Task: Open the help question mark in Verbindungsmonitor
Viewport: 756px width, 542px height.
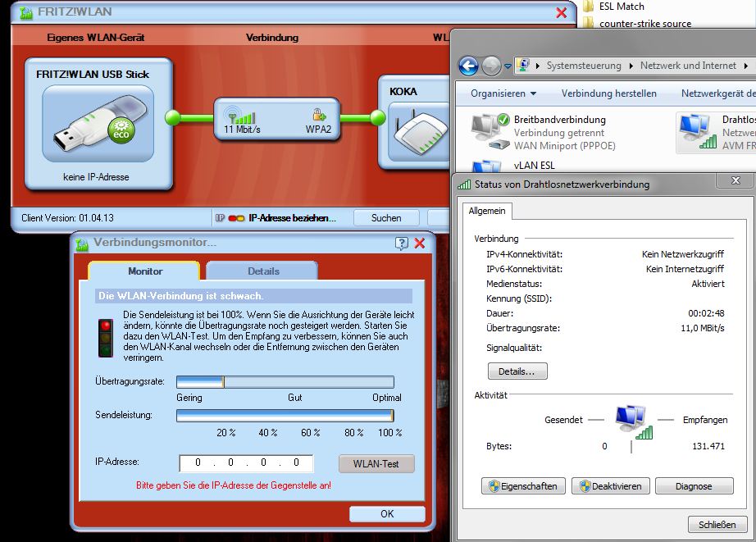Action: coord(401,243)
